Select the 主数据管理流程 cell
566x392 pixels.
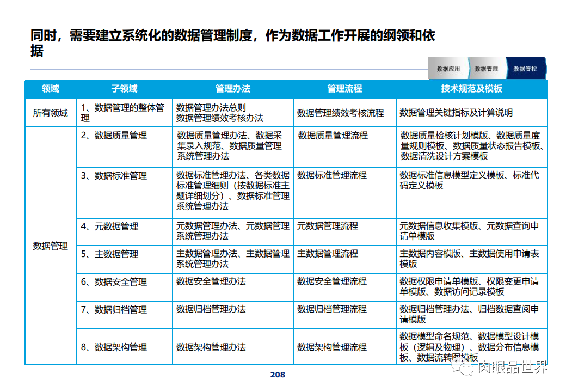344,259
